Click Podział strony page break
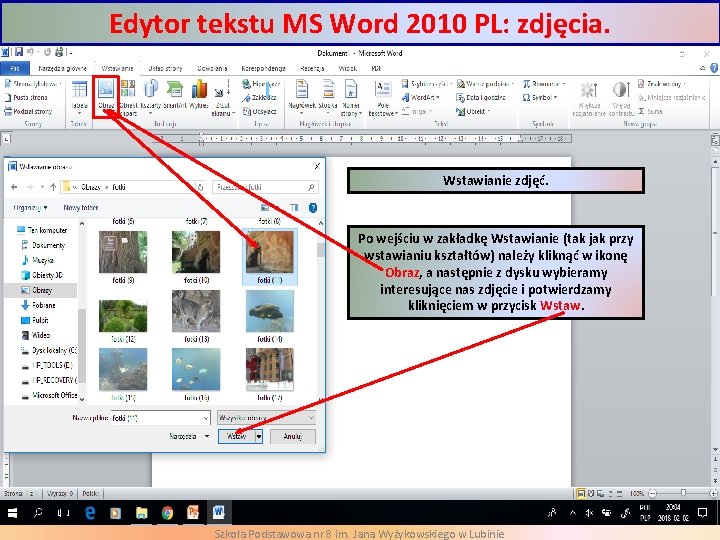The height and width of the screenshot is (540, 720). (x=28, y=111)
